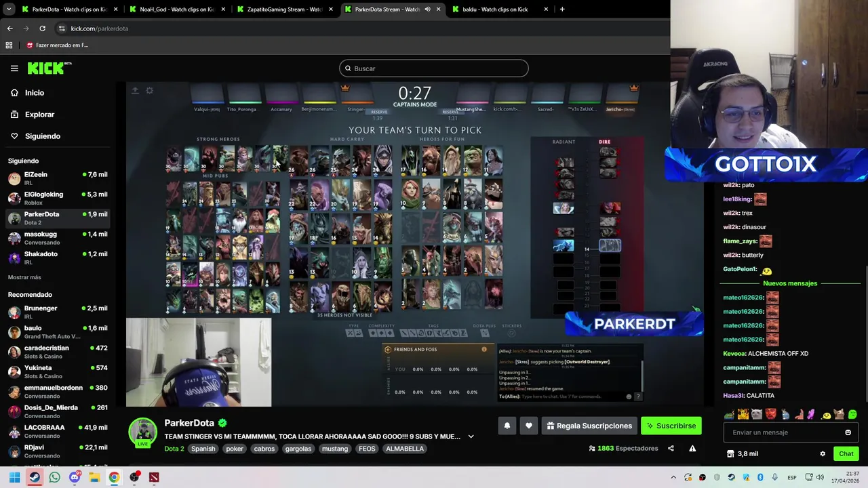
Task: Mute the ParkerDota Stream tab audio
Action: [x=427, y=9]
